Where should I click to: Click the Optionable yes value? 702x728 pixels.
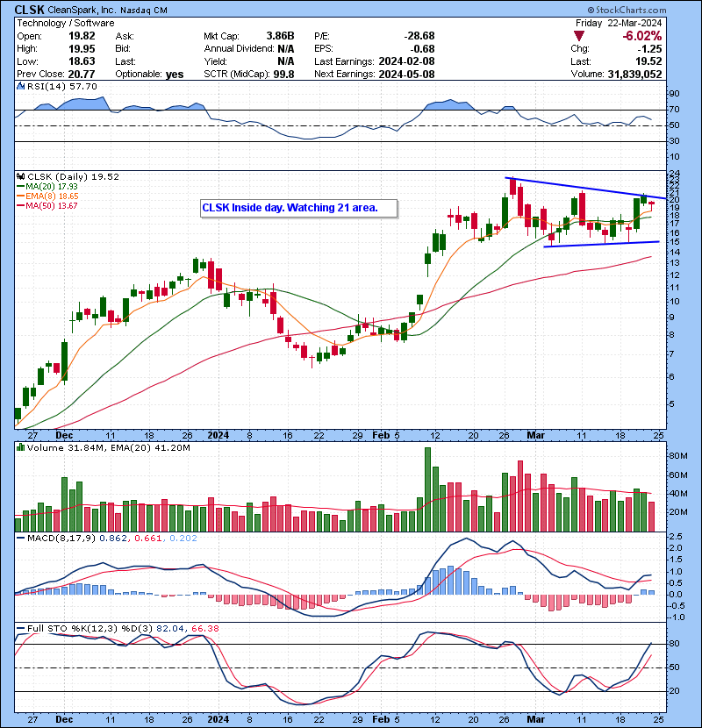click(x=175, y=75)
